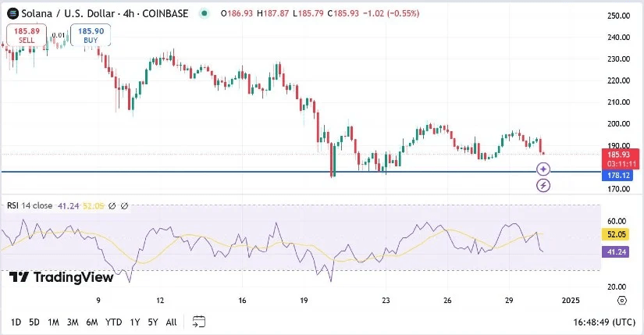This screenshot has height=335, width=644.
Task: Select the 1M time range
Action: click(53, 322)
